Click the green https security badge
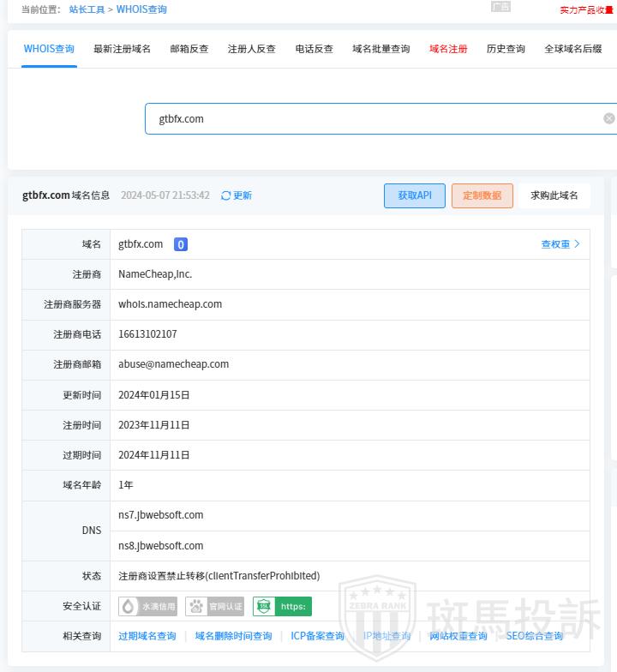 point(282,607)
